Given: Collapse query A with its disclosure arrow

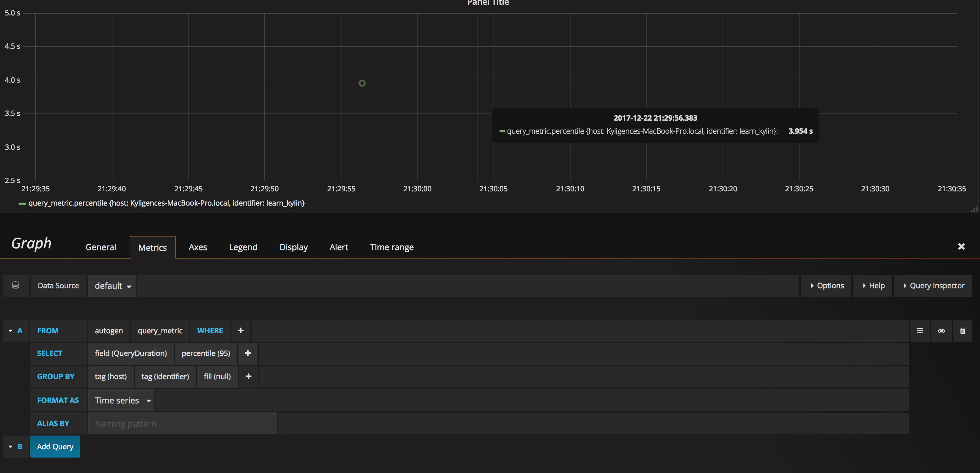Looking at the screenshot, I should pos(10,330).
